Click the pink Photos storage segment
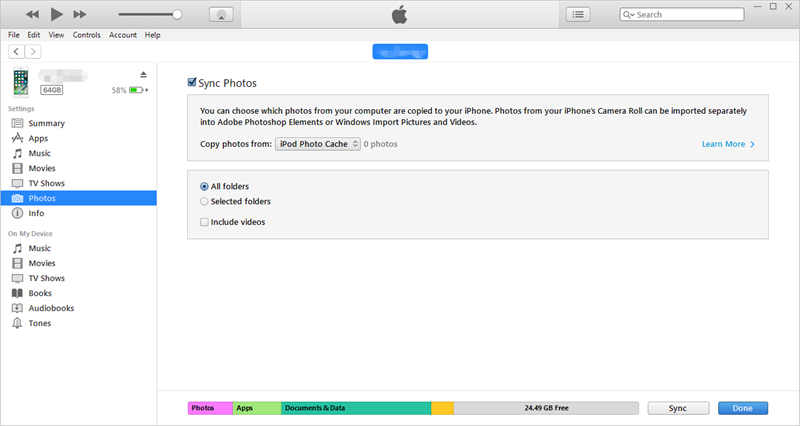Image resolution: width=800 pixels, height=426 pixels. tap(210, 408)
